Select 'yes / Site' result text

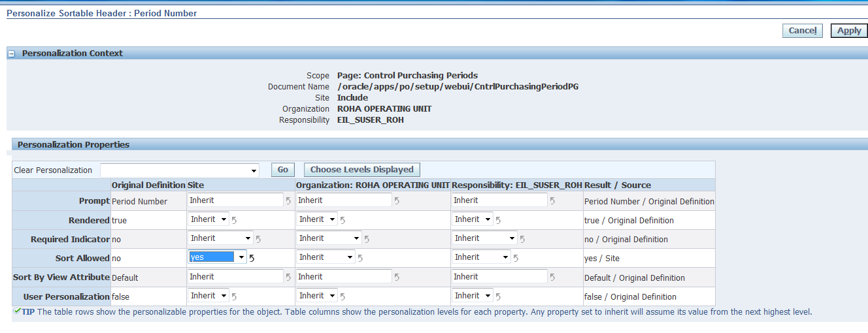coord(602,259)
